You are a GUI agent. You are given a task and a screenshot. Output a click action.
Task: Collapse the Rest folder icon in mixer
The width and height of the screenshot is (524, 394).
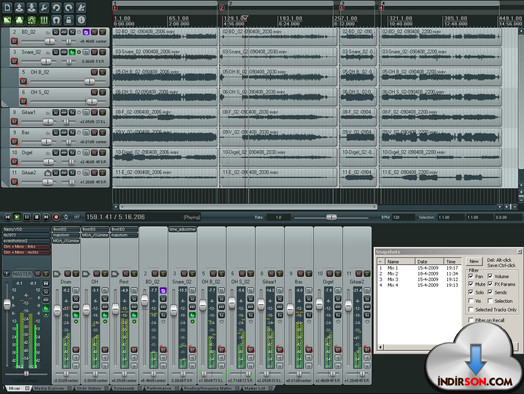click(x=115, y=274)
